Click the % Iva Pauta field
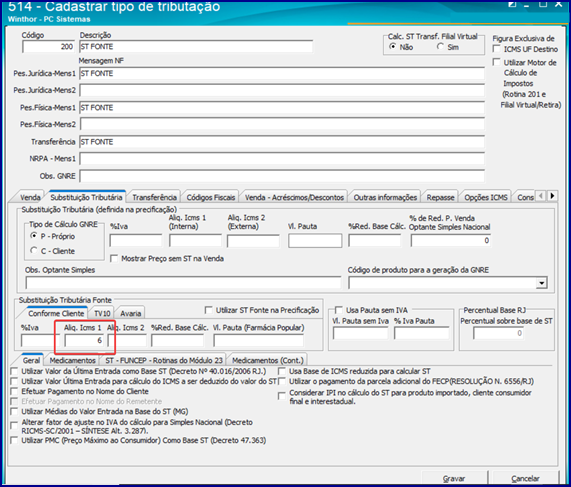The image size is (571, 487). pyautogui.click(x=421, y=333)
